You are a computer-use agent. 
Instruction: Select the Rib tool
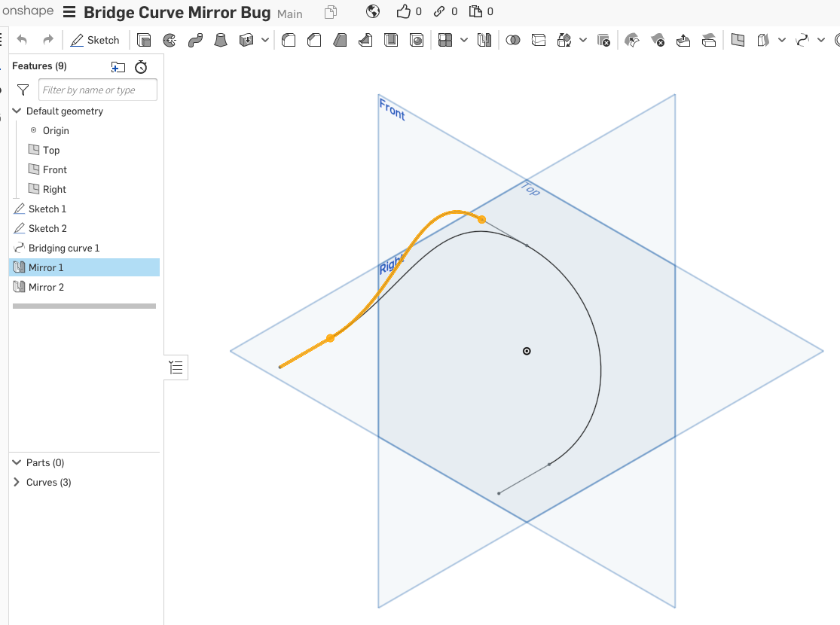coord(365,40)
